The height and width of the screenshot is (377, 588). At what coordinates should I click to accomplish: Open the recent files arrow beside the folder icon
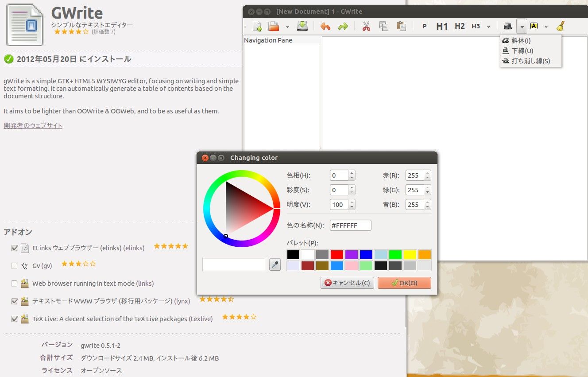(x=287, y=27)
